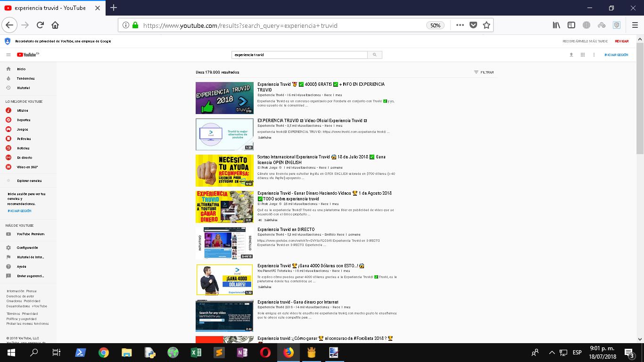Open the YouTube guide menu icon
644x362 pixels.
coord(8,55)
